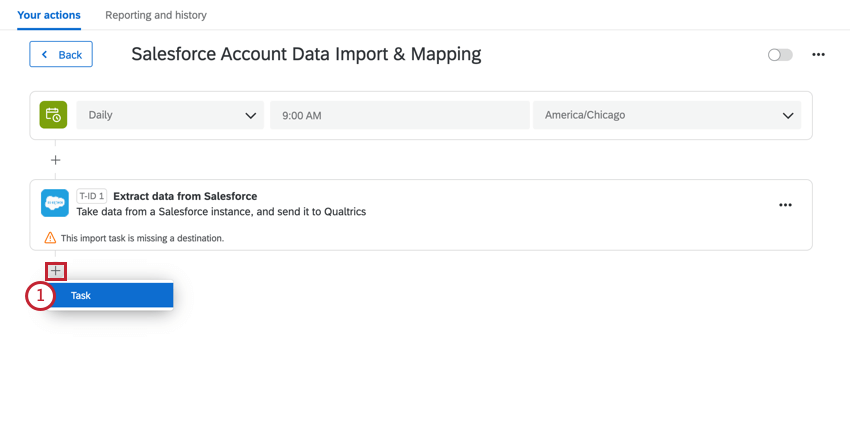Click the missing destination warning message
Viewport: 850px width, 425px height.
tap(142, 238)
